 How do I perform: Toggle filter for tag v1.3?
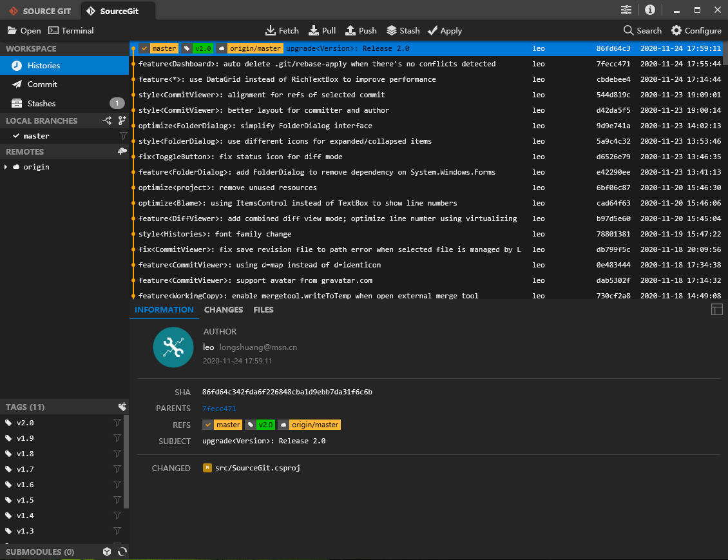tap(117, 531)
